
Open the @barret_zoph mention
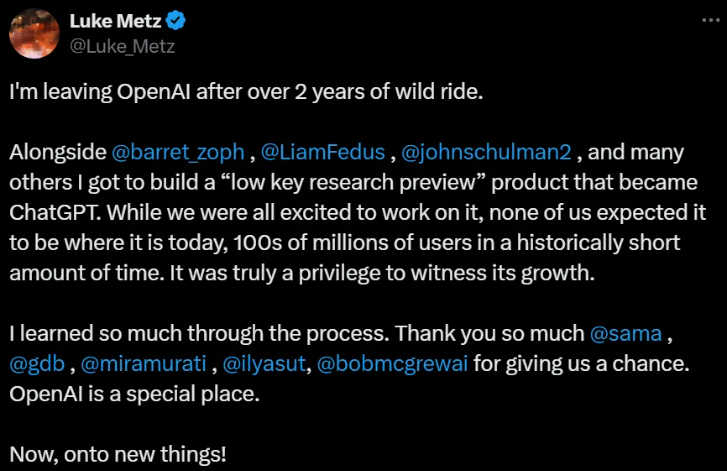pyautogui.click(x=178, y=152)
